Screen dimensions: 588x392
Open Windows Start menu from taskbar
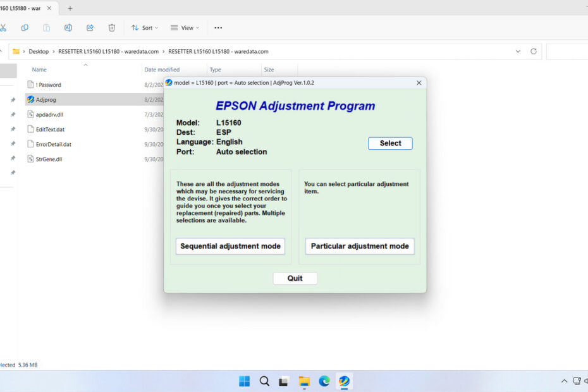click(x=245, y=381)
